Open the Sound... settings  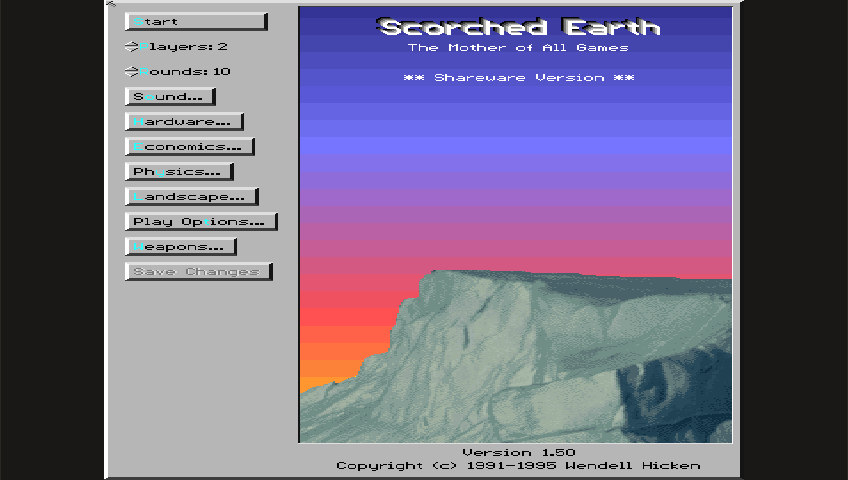[170, 97]
